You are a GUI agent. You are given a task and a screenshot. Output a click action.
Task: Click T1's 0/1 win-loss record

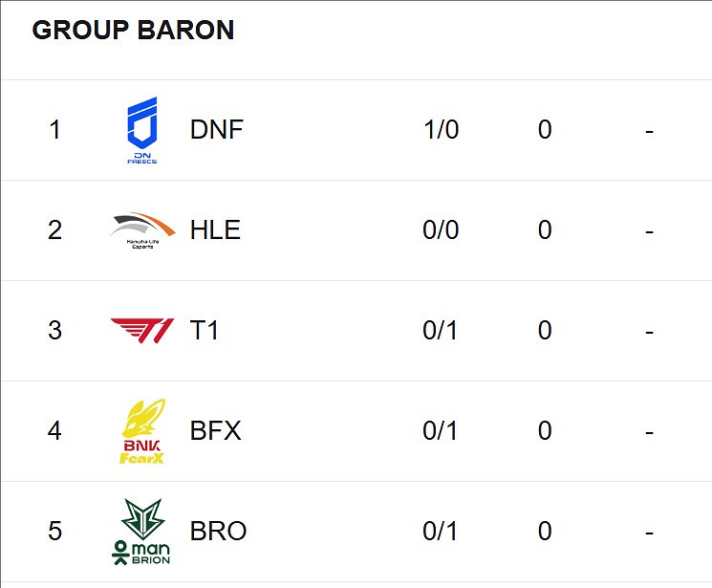[x=441, y=331]
